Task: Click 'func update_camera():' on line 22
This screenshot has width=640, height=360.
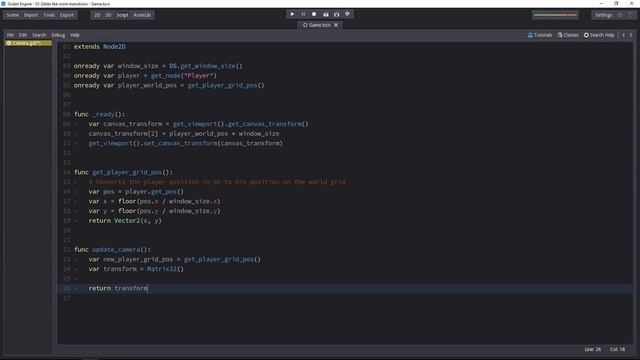Action: click(112, 249)
